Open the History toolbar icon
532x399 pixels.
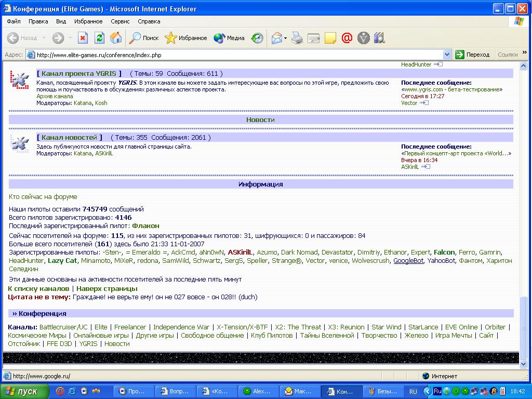[x=257, y=38]
